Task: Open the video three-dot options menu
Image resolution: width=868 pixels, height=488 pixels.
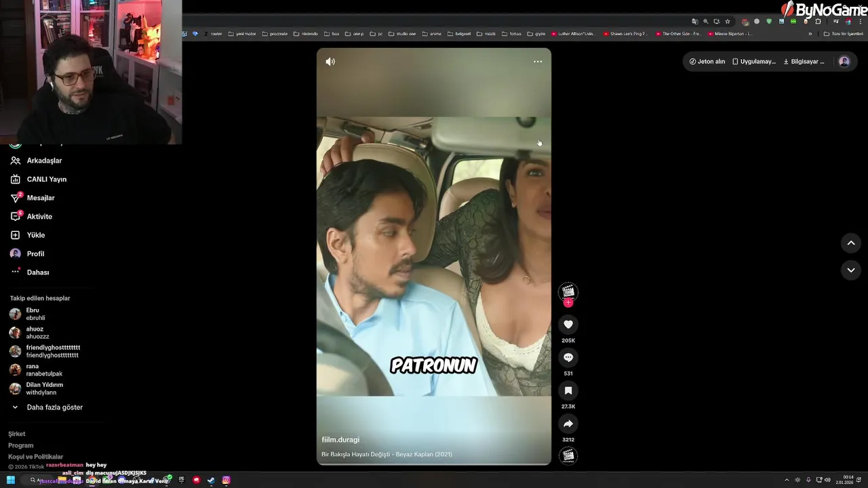Action: click(x=538, y=62)
